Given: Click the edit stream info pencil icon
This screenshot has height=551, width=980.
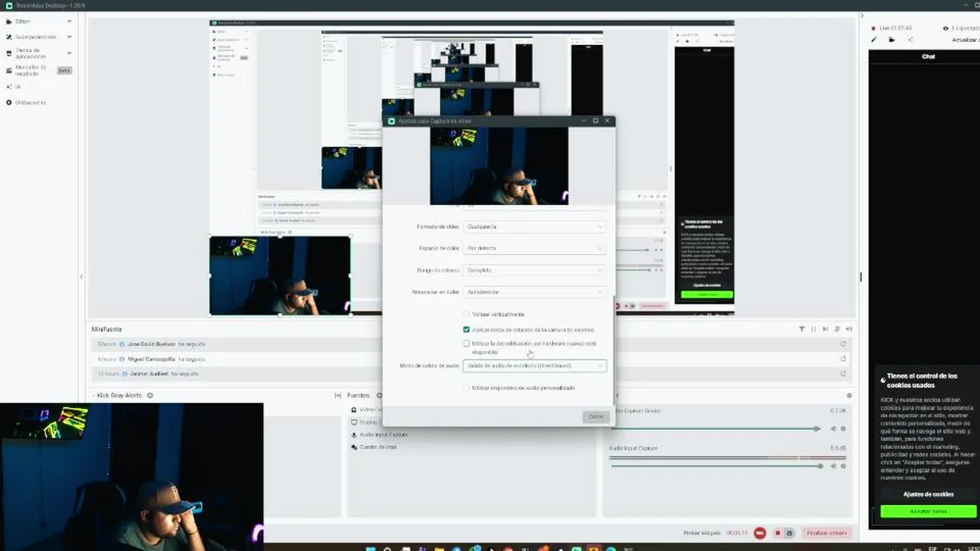Looking at the screenshot, I should (x=874, y=40).
